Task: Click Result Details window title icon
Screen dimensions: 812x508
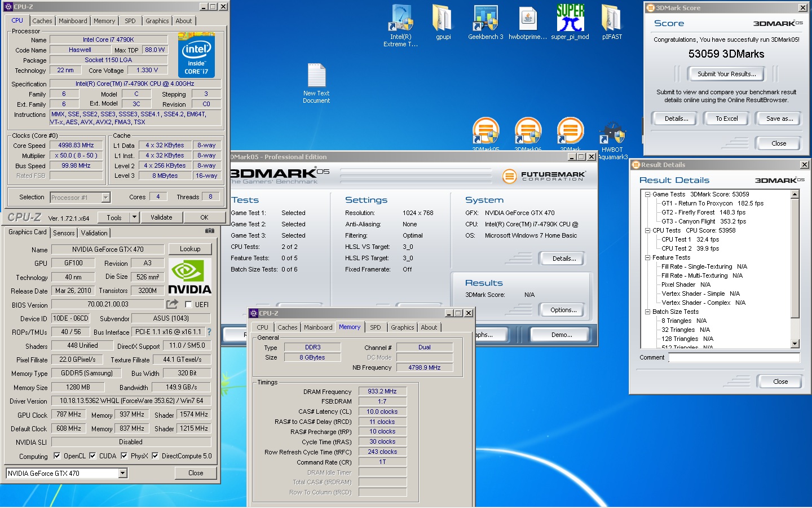Action: (x=636, y=165)
